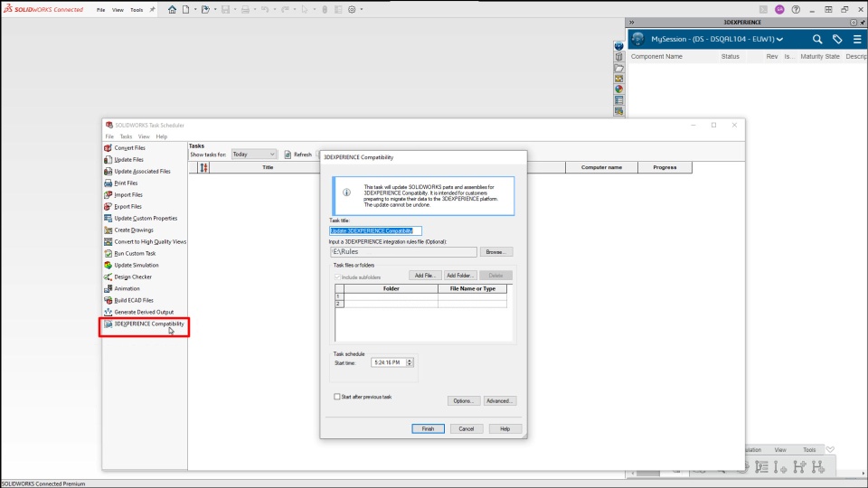
Task: Click the purple user avatar icon
Action: click(x=779, y=9)
